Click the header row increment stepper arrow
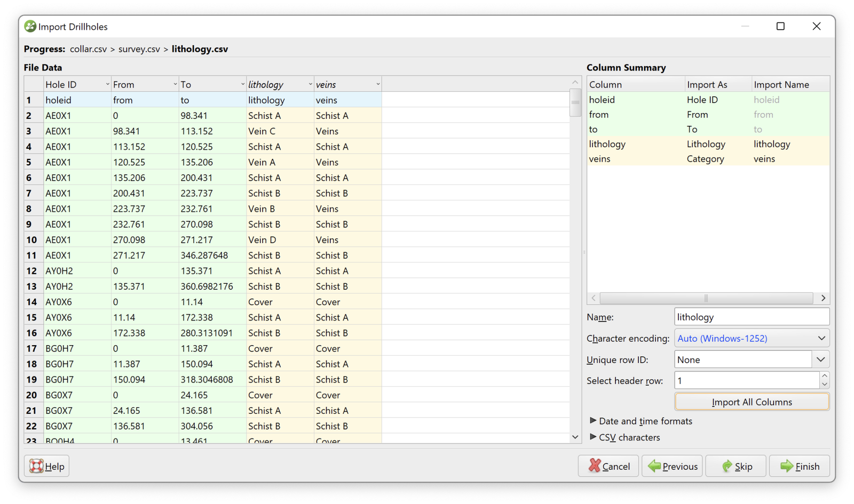The width and height of the screenshot is (854, 504). click(825, 377)
